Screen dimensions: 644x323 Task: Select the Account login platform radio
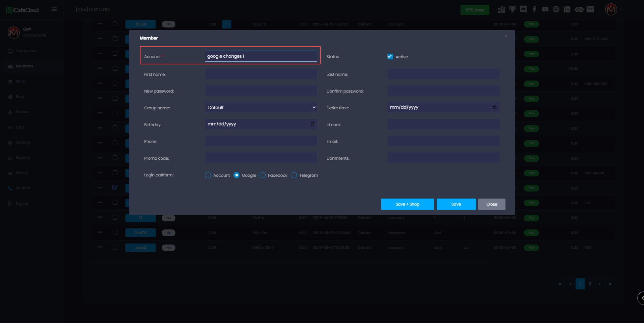pyautogui.click(x=208, y=175)
